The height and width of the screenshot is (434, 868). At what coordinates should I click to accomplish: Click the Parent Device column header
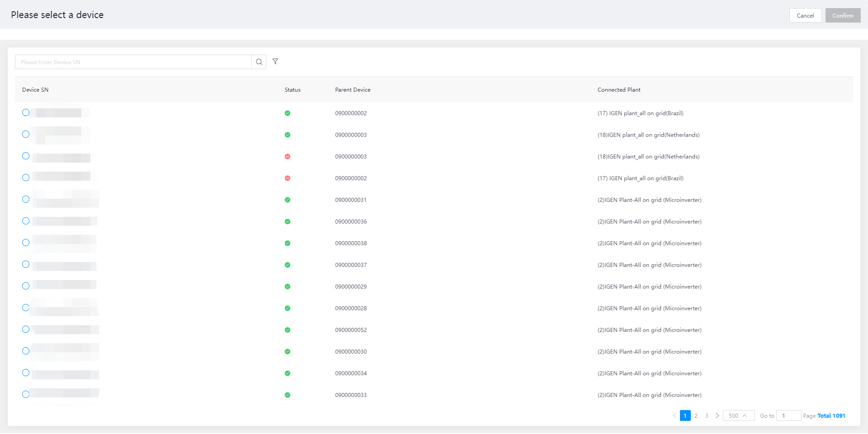(353, 90)
